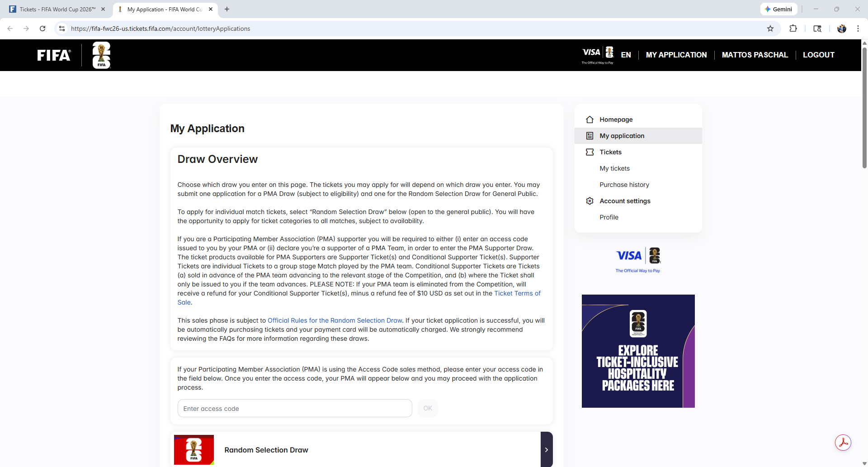Go to Homepage in sidebar
The width and height of the screenshot is (868, 467).
[x=638, y=119]
